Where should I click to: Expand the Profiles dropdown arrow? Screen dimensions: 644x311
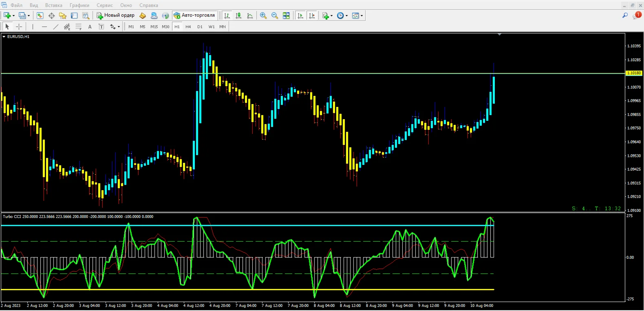pos(29,16)
